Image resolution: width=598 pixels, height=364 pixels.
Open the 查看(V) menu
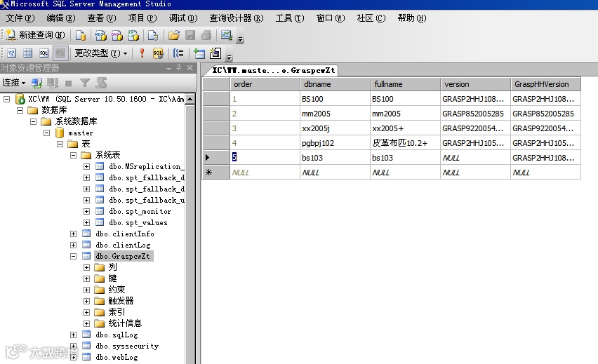click(x=102, y=18)
